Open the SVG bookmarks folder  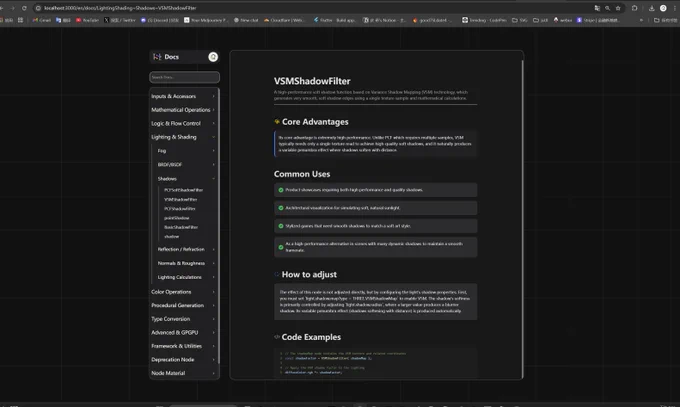click(520, 20)
